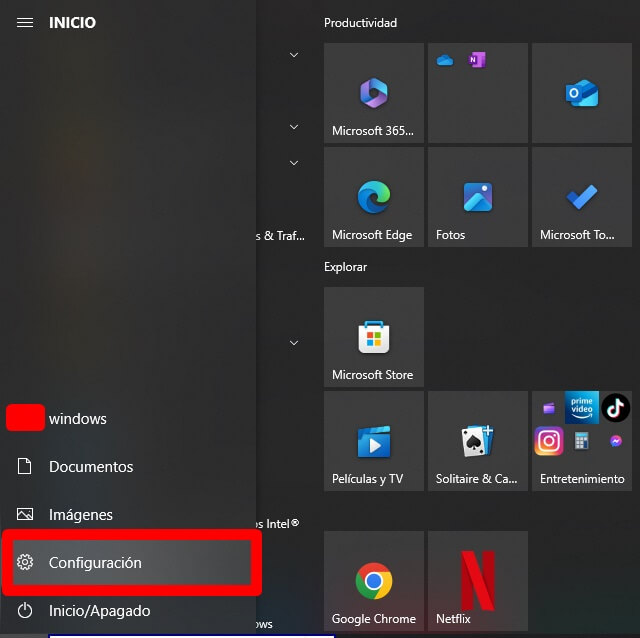Open the Documentos folder

(x=128, y=467)
